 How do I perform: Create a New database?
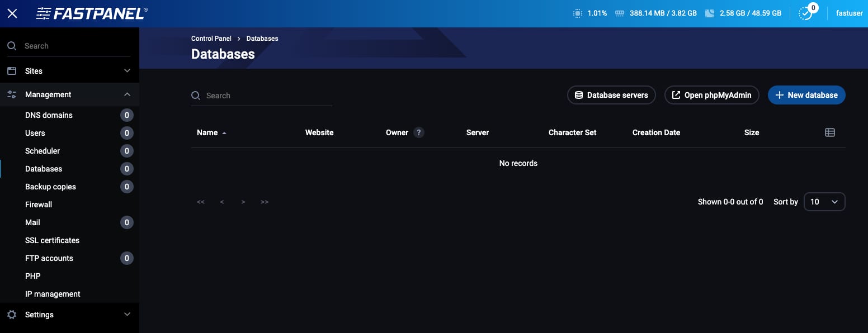click(x=806, y=95)
